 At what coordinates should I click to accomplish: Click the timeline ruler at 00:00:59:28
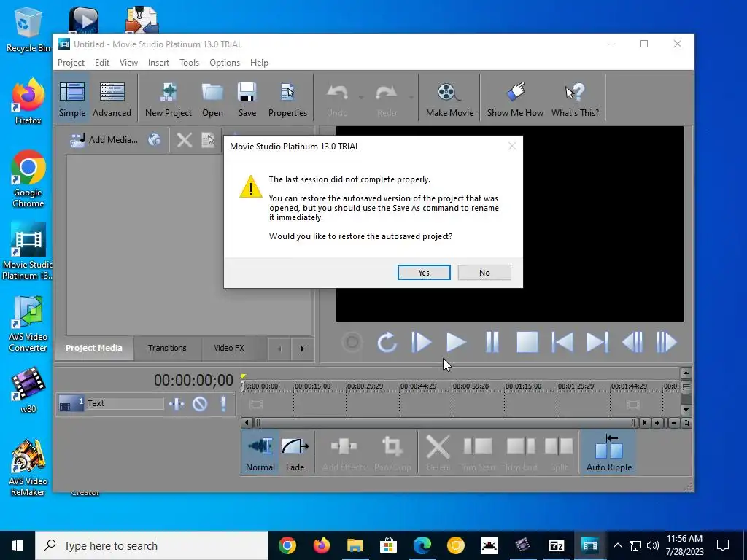coord(471,386)
